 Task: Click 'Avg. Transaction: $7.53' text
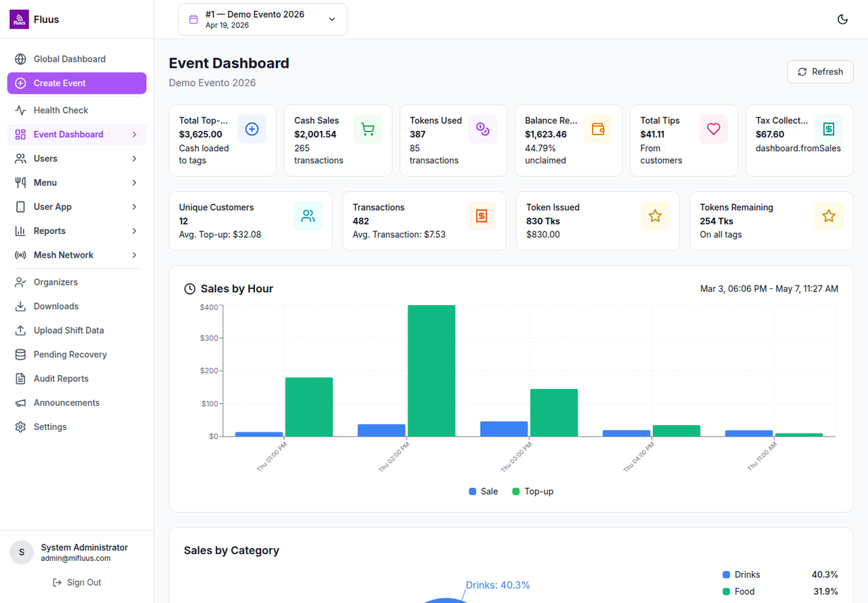click(399, 235)
